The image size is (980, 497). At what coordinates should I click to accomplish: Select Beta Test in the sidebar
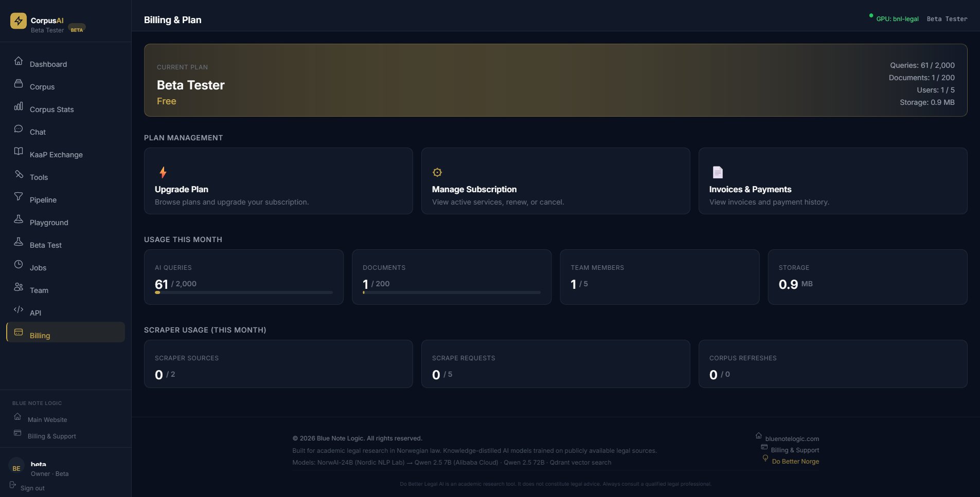(45, 245)
